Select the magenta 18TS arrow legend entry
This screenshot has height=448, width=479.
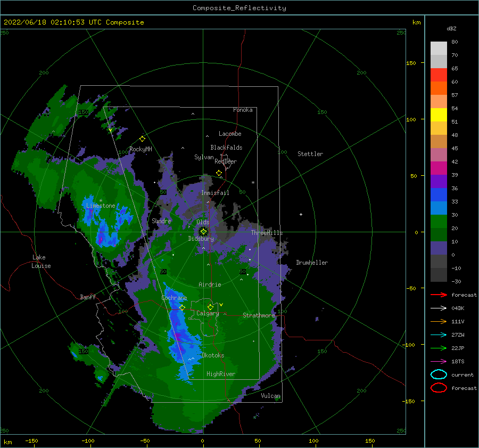[439, 362]
